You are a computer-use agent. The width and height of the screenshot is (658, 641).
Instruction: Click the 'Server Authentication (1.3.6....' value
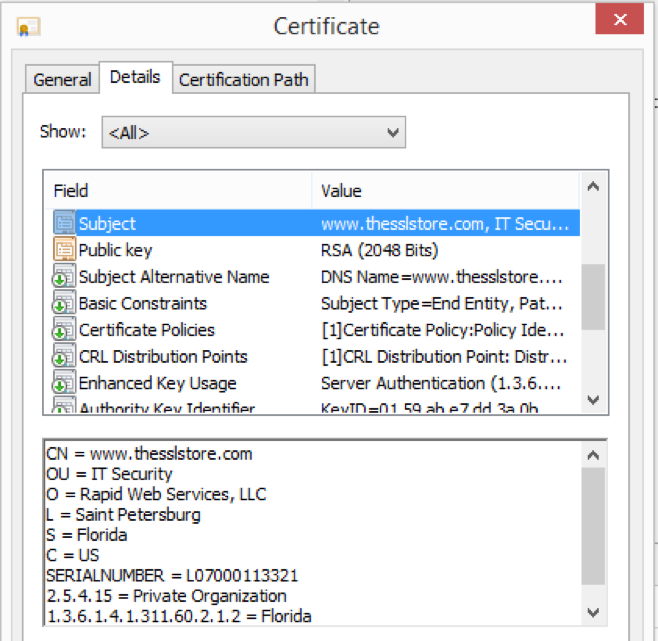tap(441, 383)
